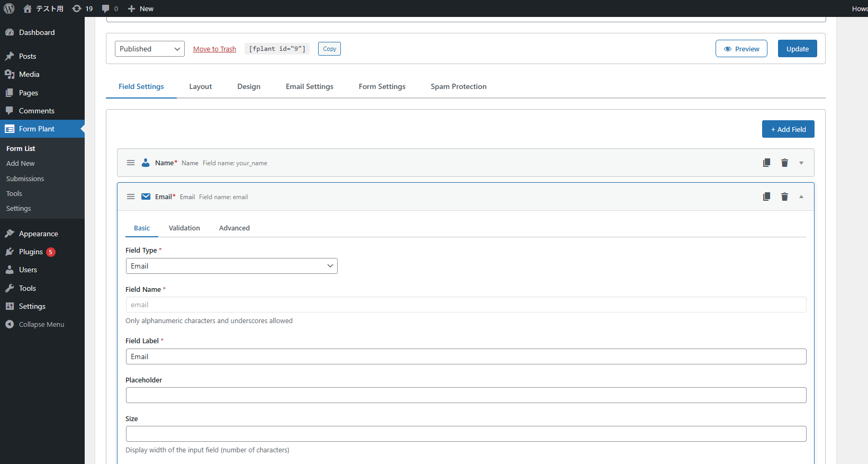
Task: Switch to the Email Settings tab
Action: [310, 86]
